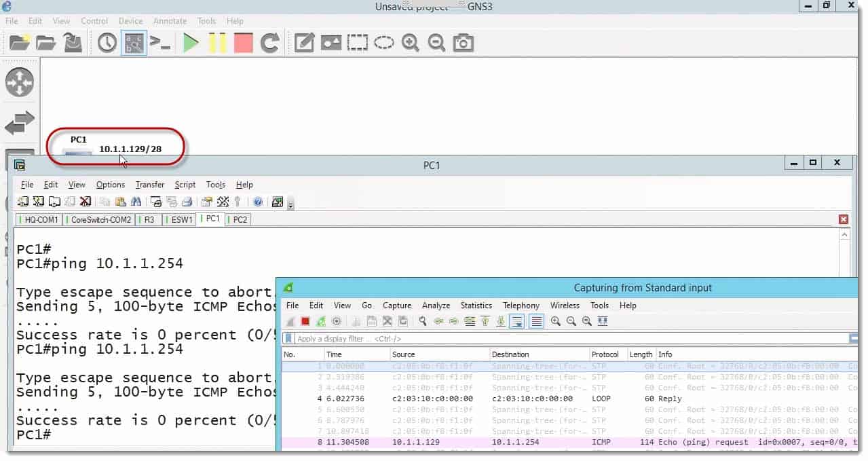Toggle show interface labels in GNS3
868x461 pixels.
tap(134, 43)
